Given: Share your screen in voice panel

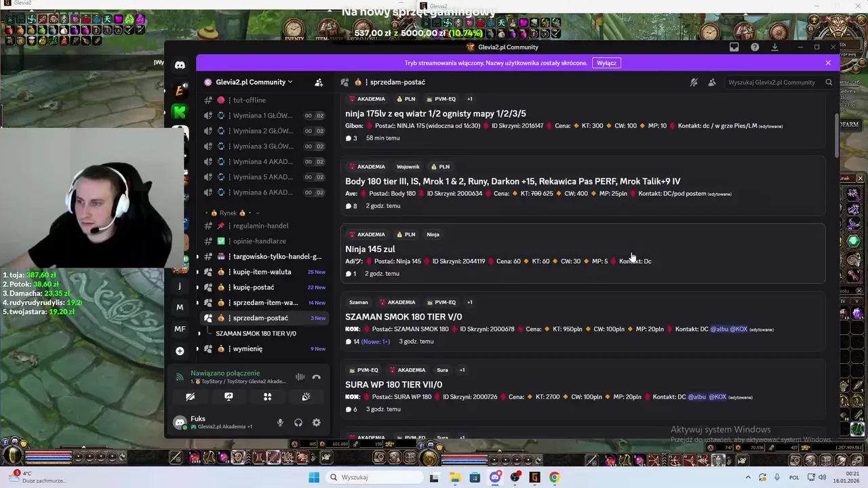Looking at the screenshot, I should point(229,397).
